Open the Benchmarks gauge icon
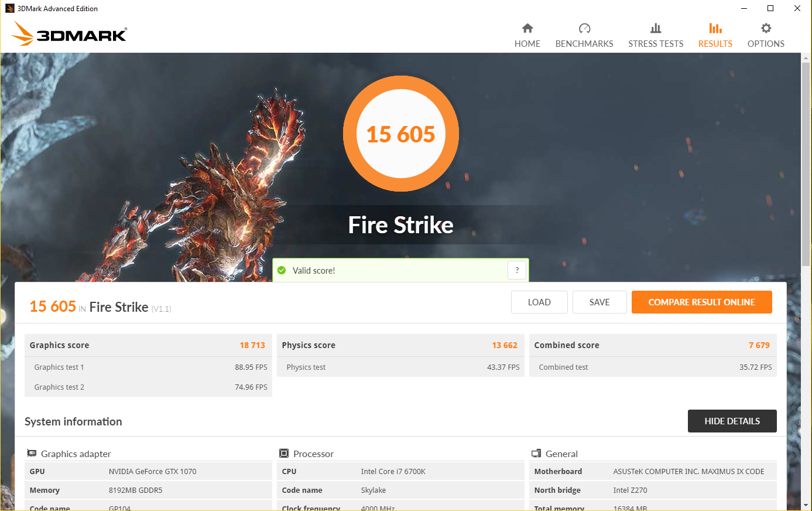812x511 pixels. [x=584, y=28]
